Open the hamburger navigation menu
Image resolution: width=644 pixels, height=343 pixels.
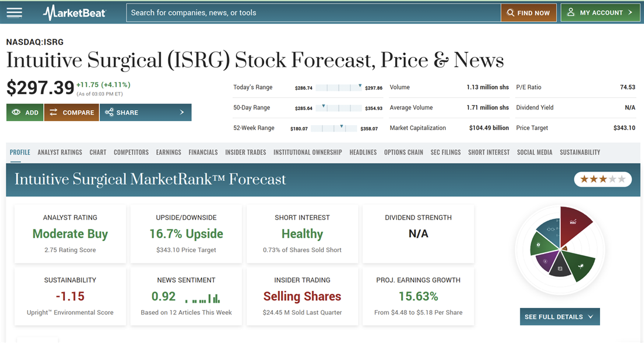coord(14,12)
